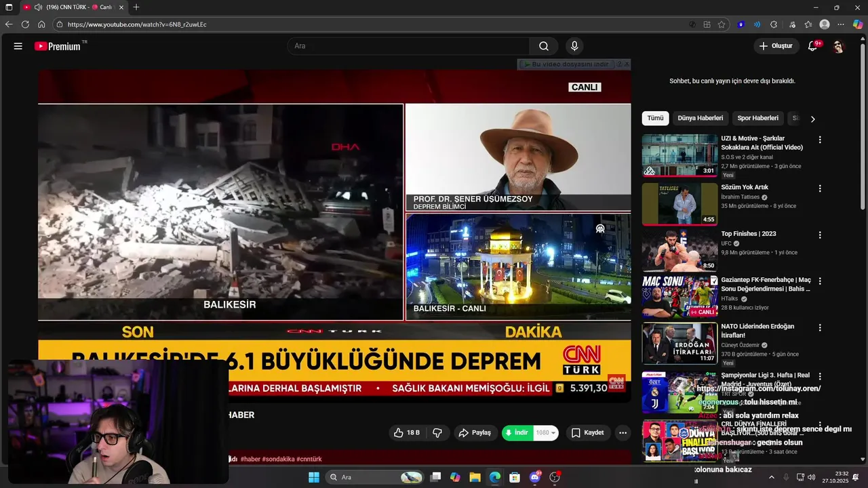Image resolution: width=868 pixels, height=488 pixels.
Task: Mute the CNN TÜRK tab audio icon
Action: click(38, 7)
